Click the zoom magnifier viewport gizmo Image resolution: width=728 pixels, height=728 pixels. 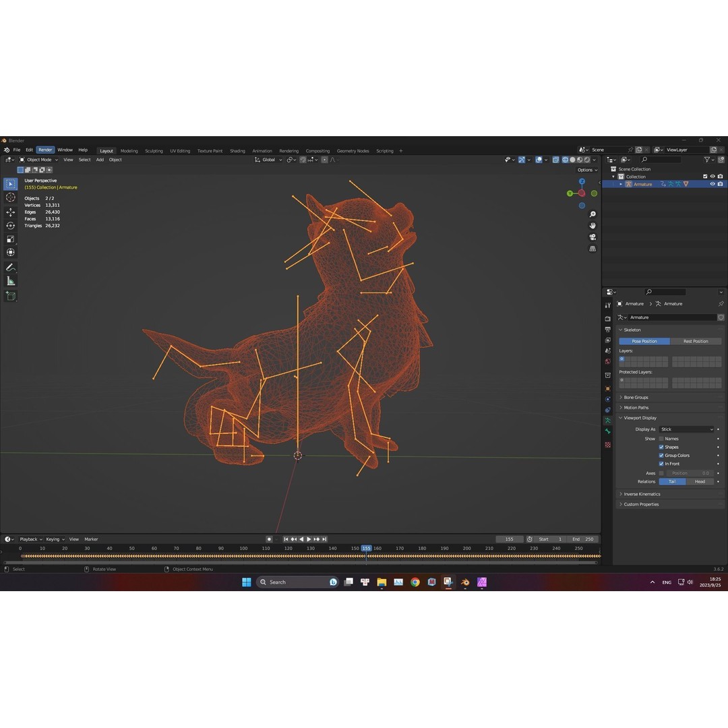click(x=593, y=214)
